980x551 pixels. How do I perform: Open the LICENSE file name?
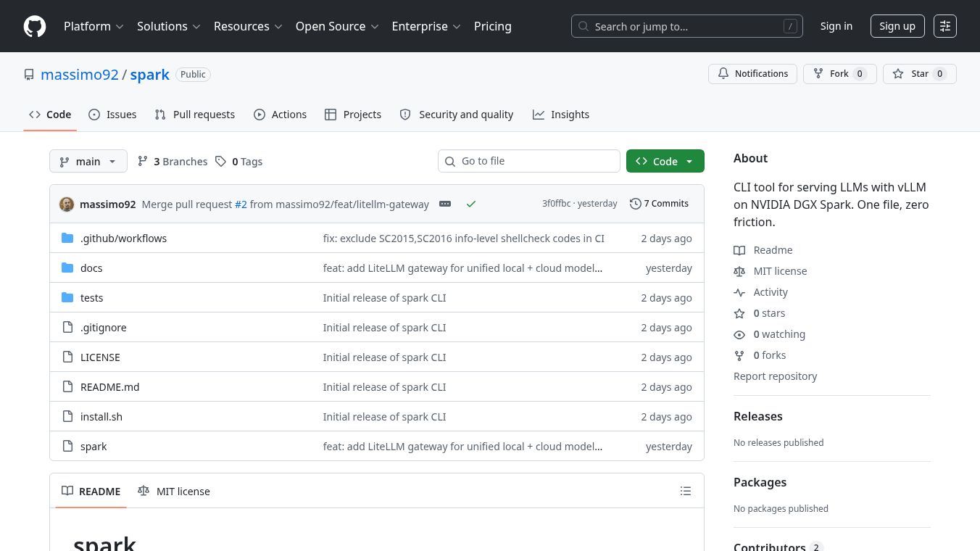click(x=100, y=357)
